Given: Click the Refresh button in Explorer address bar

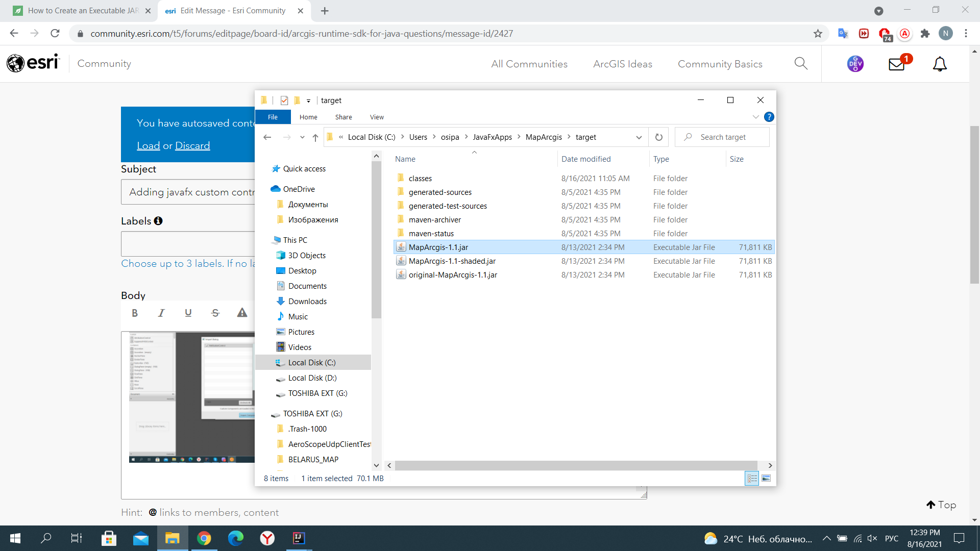Looking at the screenshot, I should 658,137.
